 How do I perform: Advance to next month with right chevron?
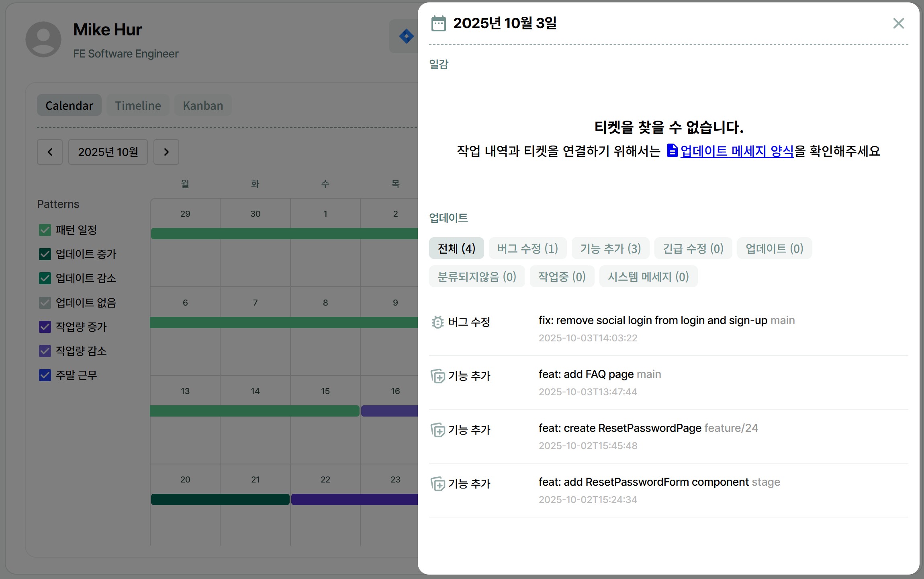pyautogui.click(x=166, y=152)
